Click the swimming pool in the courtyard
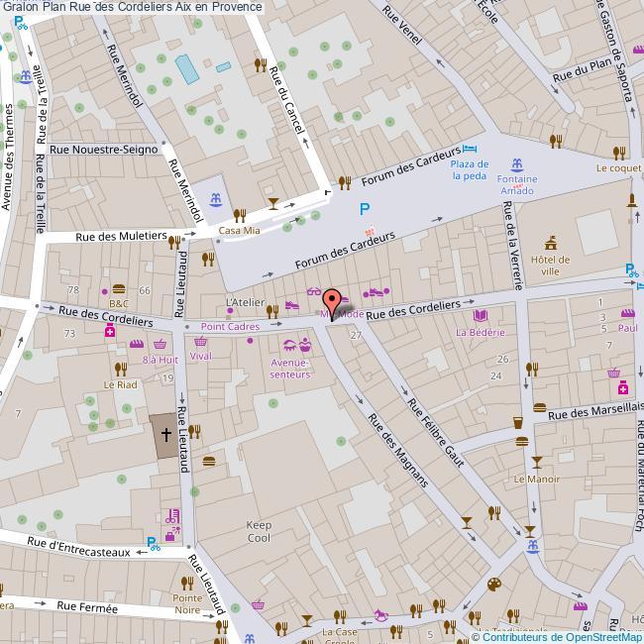Viewport: 644px width, 644px height. pos(186,67)
